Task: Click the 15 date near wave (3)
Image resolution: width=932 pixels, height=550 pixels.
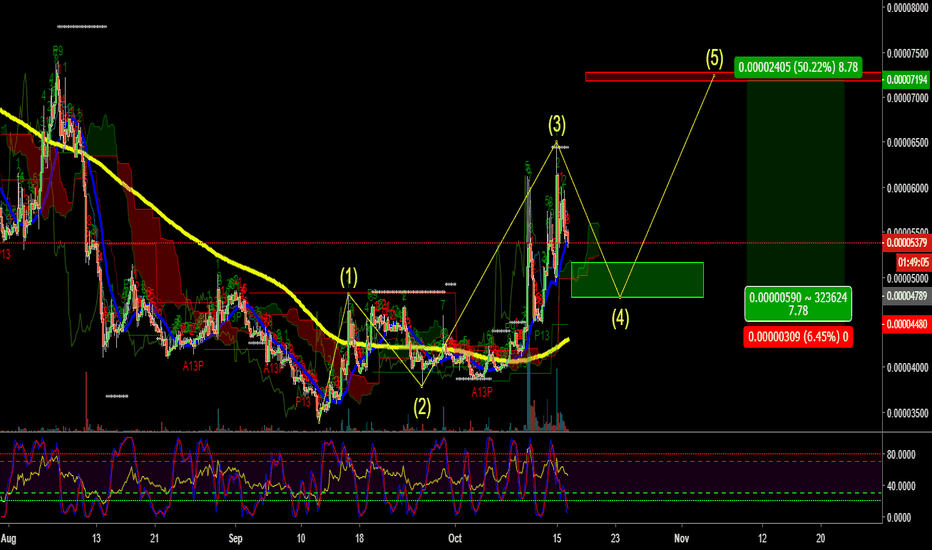Action: coord(557,539)
